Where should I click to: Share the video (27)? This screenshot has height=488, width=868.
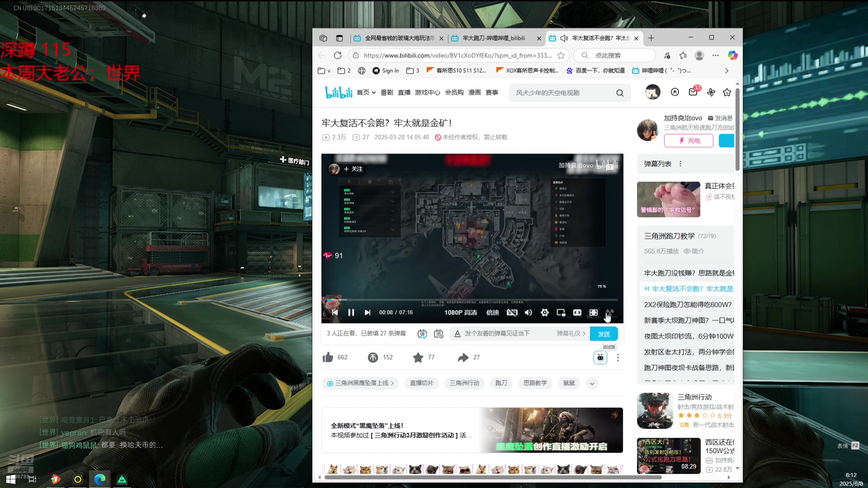tap(468, 357)
